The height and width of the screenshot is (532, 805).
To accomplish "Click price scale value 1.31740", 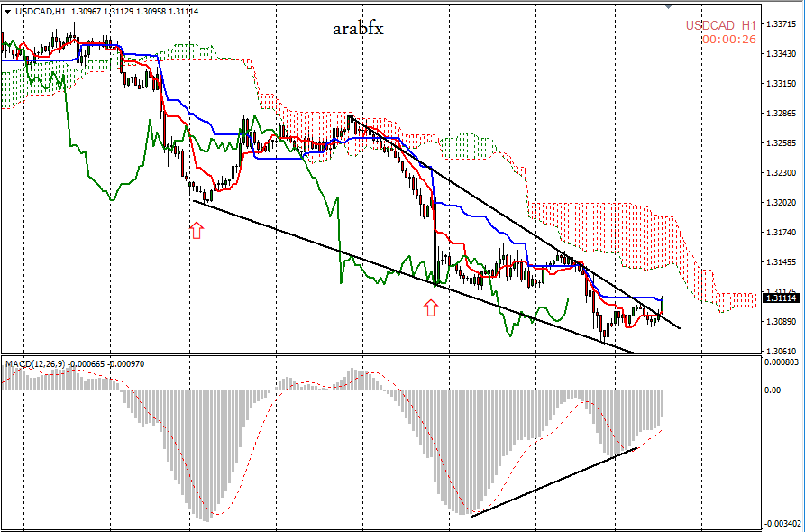I will pos(781,232).
